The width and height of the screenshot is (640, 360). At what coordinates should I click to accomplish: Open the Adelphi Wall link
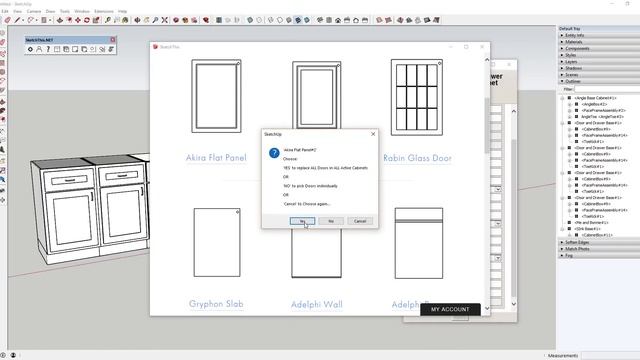[x=317, y=304]
